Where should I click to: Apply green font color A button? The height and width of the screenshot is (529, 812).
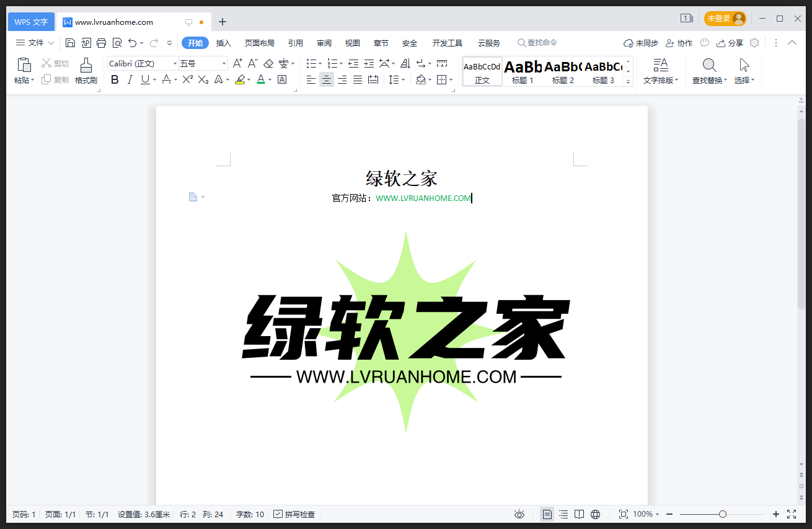pyautogui.click(x=261, y=79)
